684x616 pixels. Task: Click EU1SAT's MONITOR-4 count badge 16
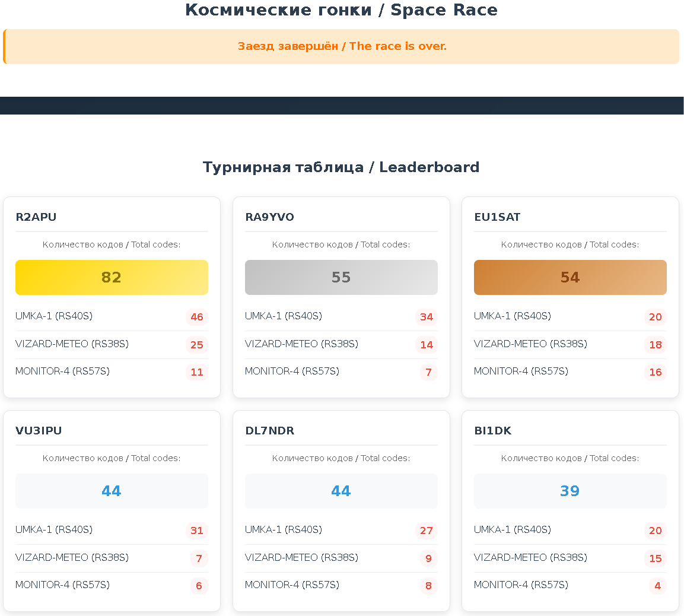tap(656, 372)
